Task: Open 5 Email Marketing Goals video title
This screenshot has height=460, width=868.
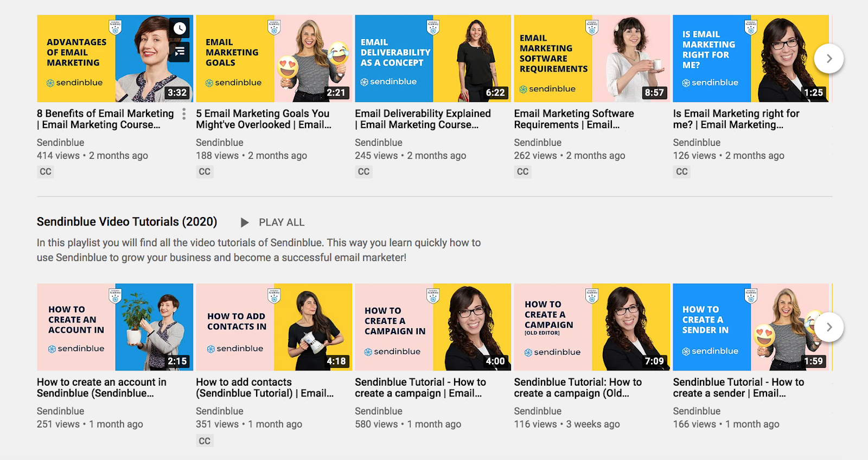Action: (264, 119)
